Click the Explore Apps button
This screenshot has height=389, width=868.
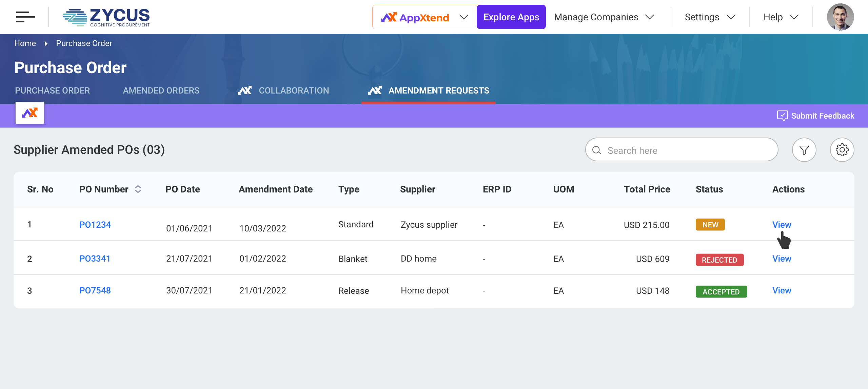[x=511, y=17]
